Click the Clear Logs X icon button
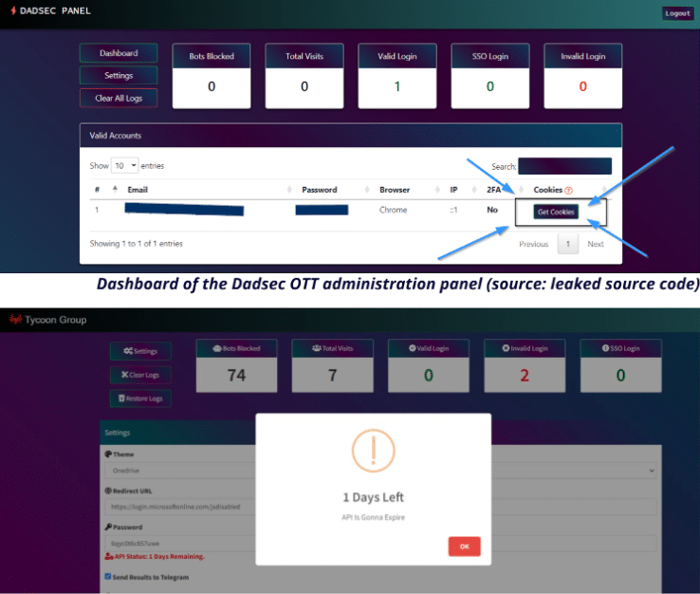The width and height of the screenshot is (700, 594). (x=140, y=375)
